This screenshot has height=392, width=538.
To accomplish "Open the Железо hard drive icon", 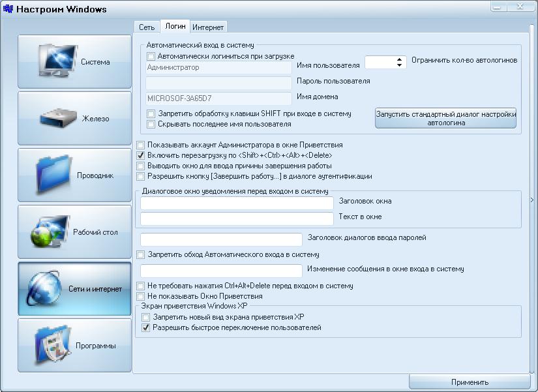I will (x=58, y=118).
